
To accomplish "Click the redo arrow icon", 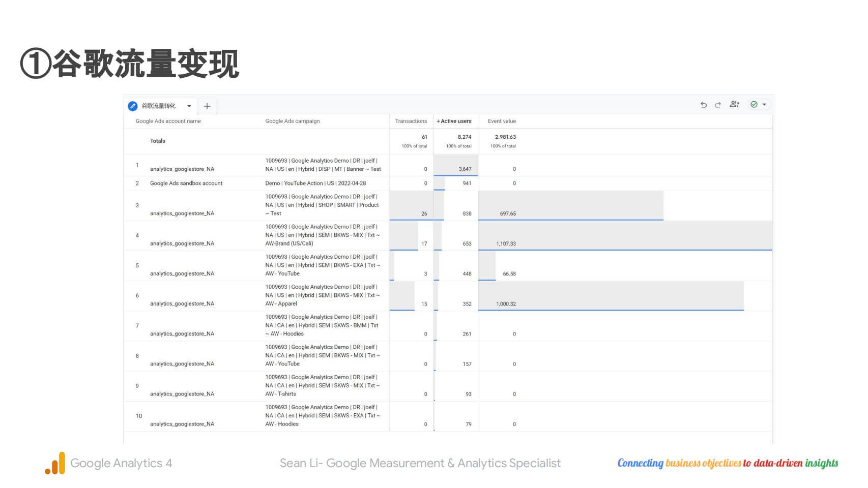I will pyautogui.click(x=718, y=105).
